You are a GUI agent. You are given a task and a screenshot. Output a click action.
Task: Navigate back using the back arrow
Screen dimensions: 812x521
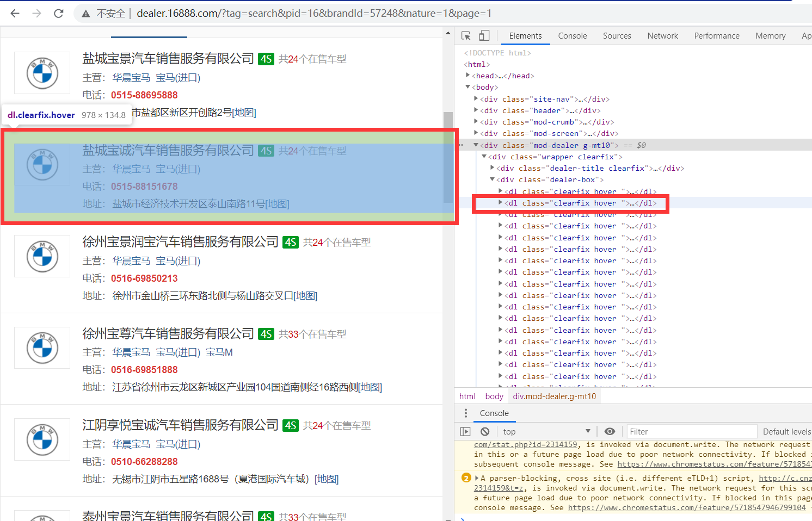15,13
